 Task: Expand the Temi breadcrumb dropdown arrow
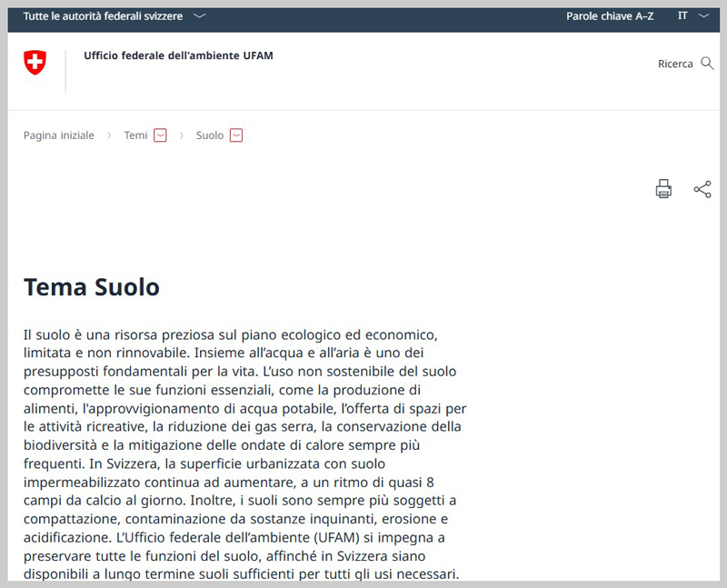coord(160,135)
